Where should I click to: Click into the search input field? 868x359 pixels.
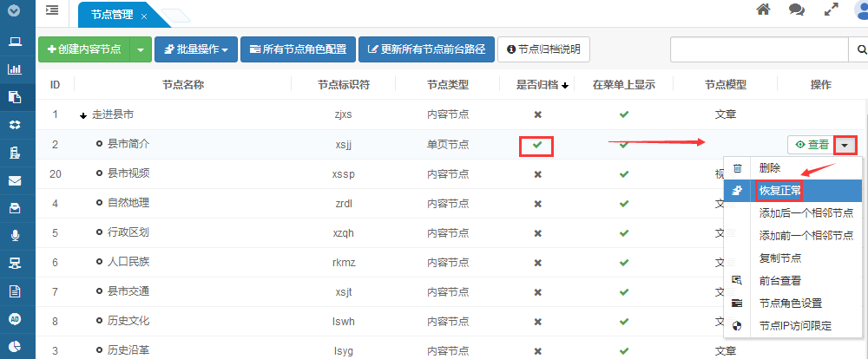point(758,49)
